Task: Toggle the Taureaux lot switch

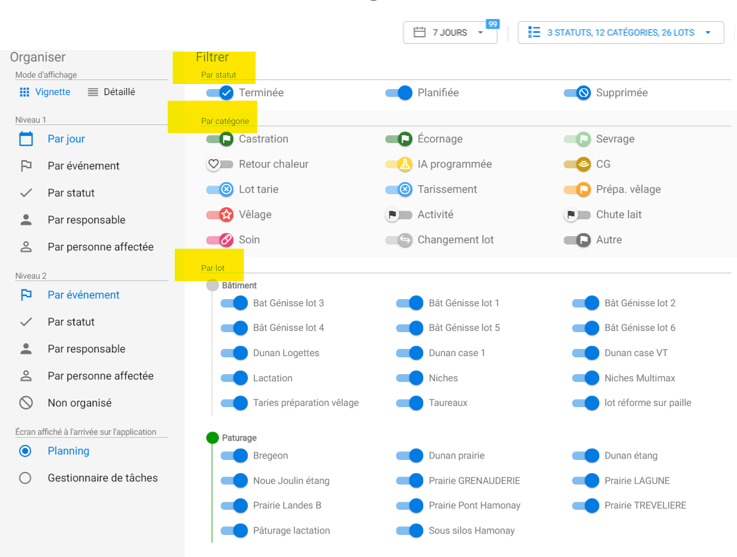Action: point(410,403)
